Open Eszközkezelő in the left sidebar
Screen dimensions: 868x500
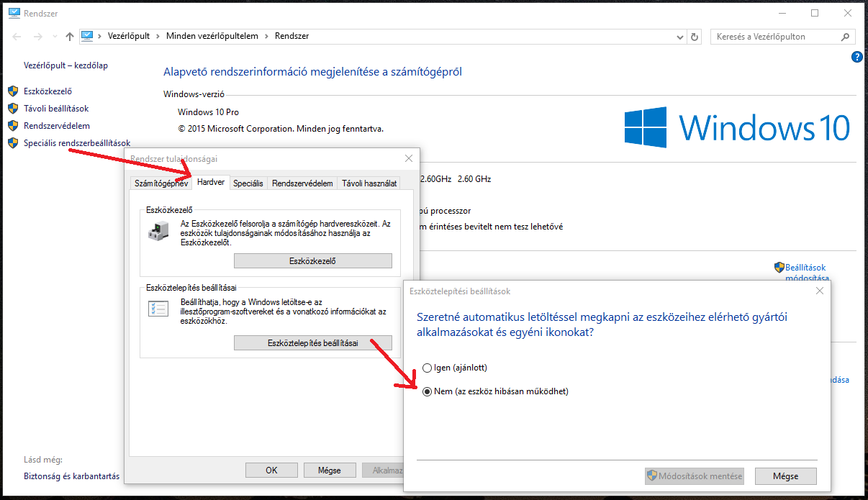coord(48,91)
